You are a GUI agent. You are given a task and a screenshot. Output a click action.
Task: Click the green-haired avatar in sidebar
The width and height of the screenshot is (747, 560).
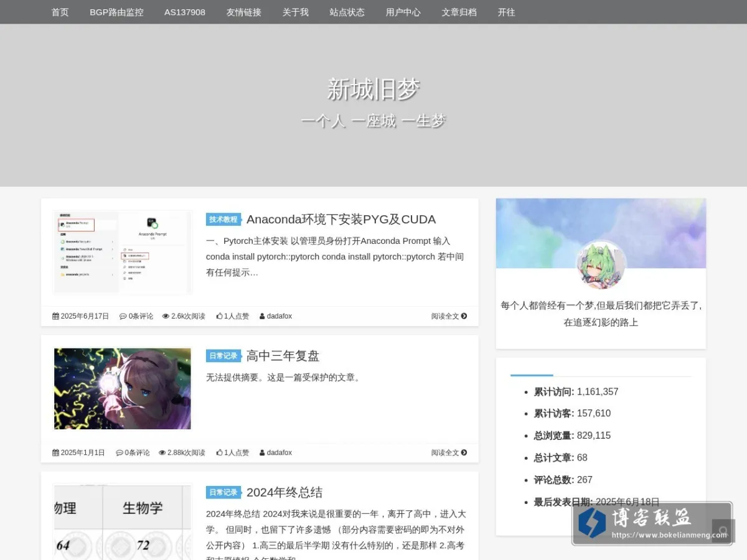601,266
